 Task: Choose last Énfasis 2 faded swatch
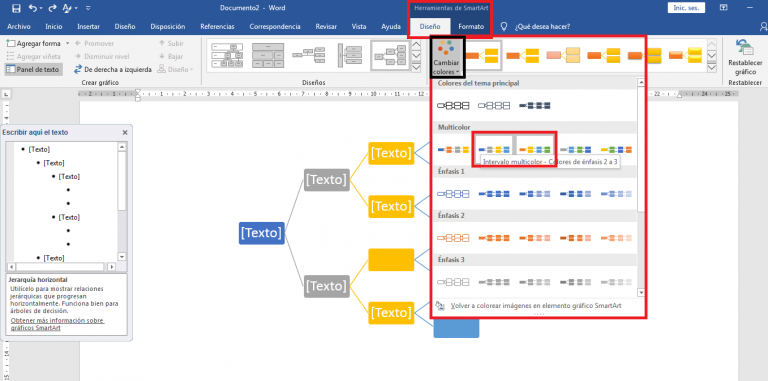coord(616,238)
